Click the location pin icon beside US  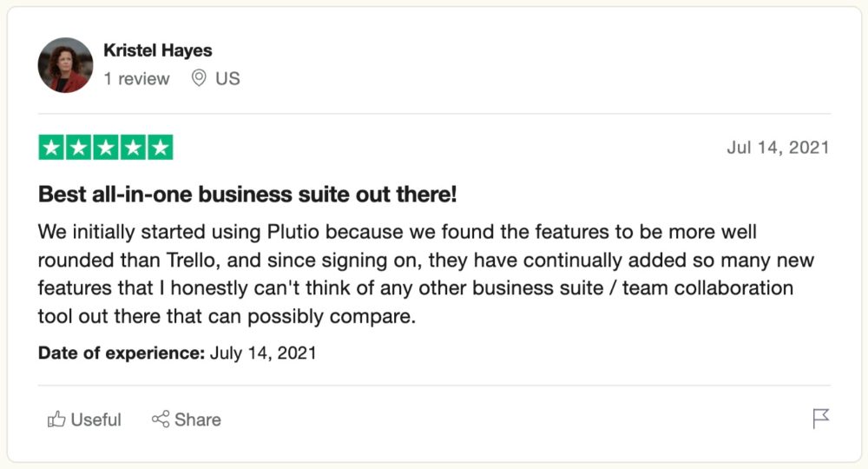click(x=199, y=78)
